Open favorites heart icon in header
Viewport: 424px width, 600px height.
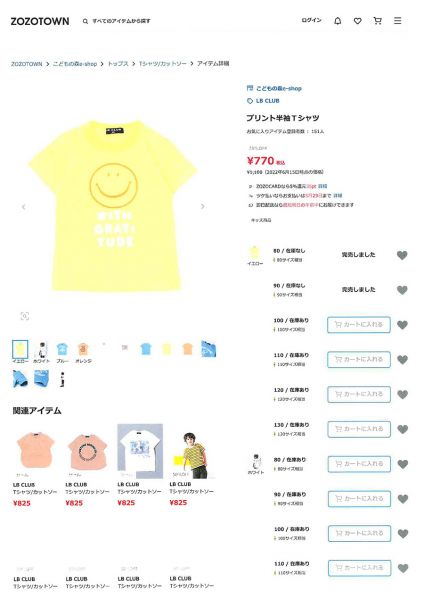(357, 21)
